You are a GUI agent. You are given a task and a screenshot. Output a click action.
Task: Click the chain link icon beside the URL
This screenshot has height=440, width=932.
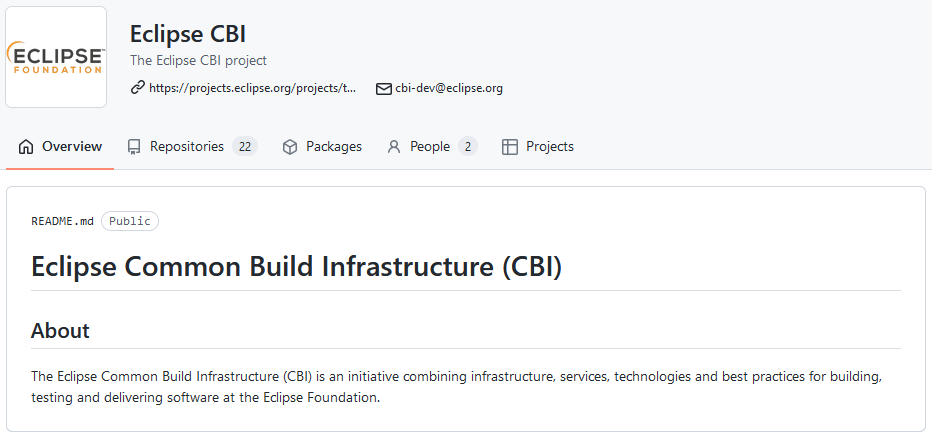[x=138, y=88]
